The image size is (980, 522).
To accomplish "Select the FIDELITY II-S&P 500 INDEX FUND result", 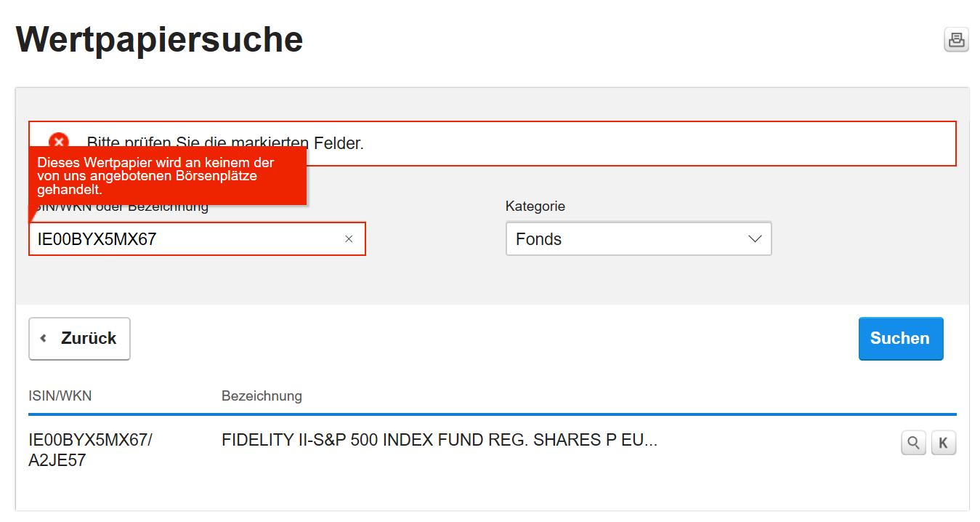I will 439,441.
